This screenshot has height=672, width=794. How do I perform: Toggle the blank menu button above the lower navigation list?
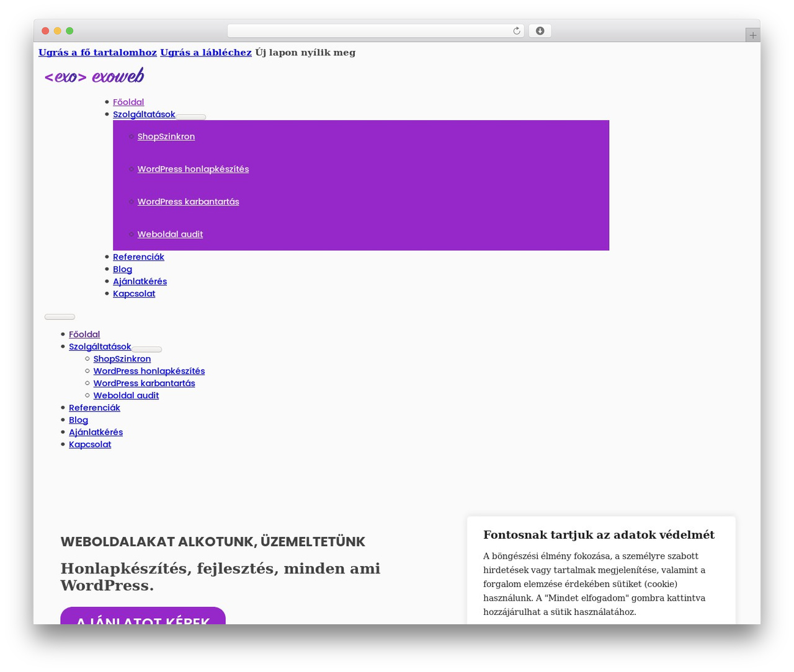(60, 317)
